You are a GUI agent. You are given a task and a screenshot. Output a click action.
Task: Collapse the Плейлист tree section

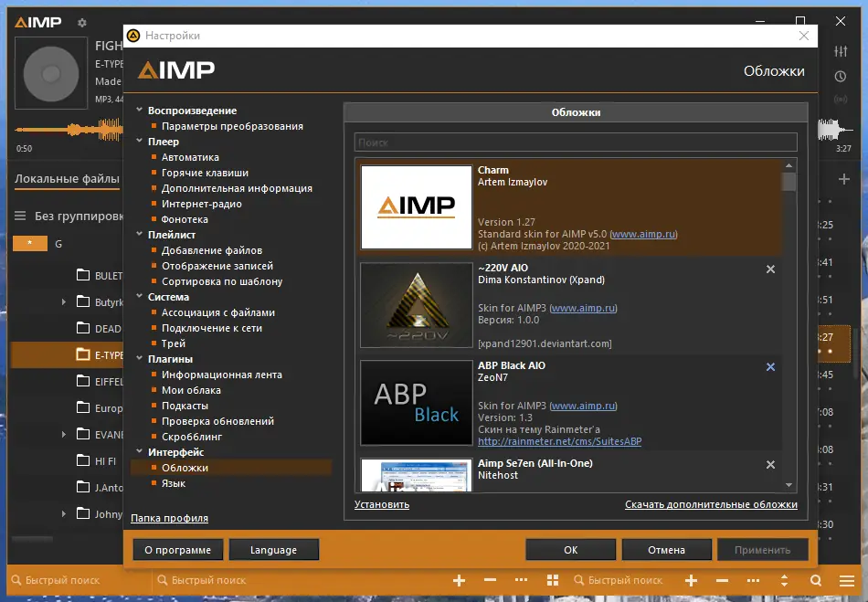click(x=140, y=234)
